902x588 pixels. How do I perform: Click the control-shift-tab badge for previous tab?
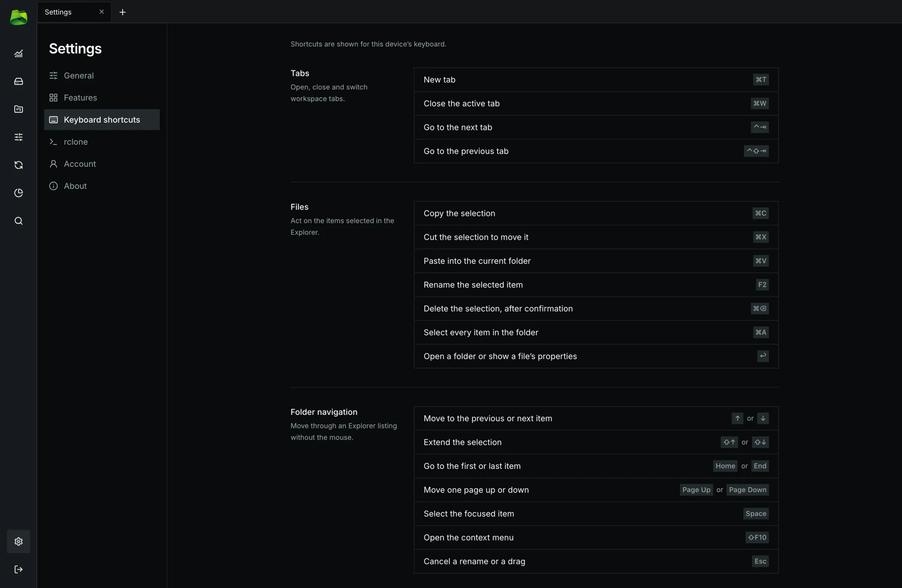click(756, 151)
